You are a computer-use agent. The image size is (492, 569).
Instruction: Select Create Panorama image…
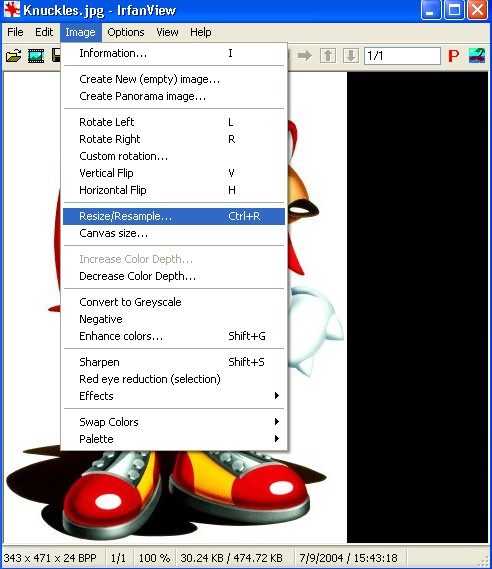(x=174, y=96)
